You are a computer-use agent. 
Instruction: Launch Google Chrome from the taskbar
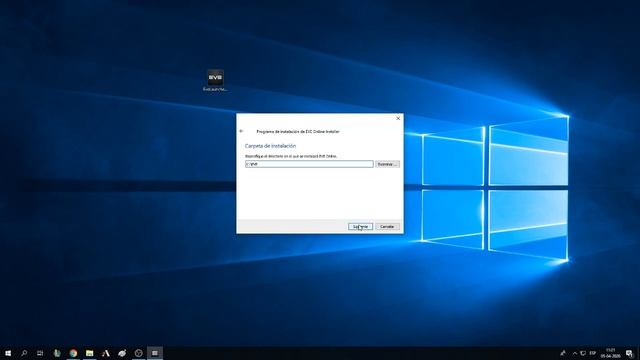tap(73, 353)
